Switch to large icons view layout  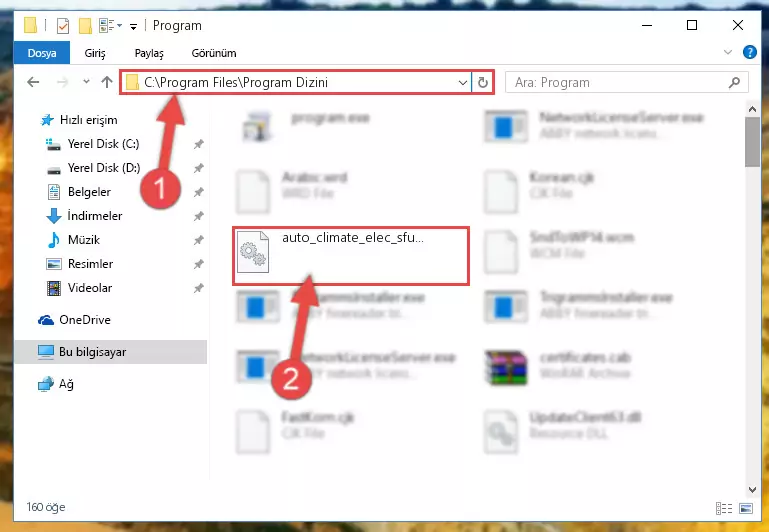[x=745, y=508]
